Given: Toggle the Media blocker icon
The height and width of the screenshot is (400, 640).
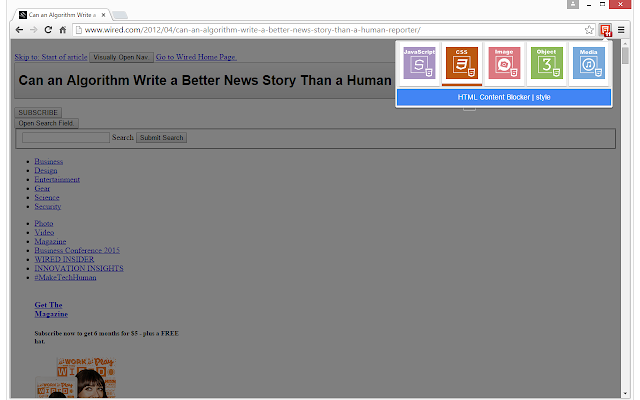Looking at the screenshot, I should pos(589,63).
